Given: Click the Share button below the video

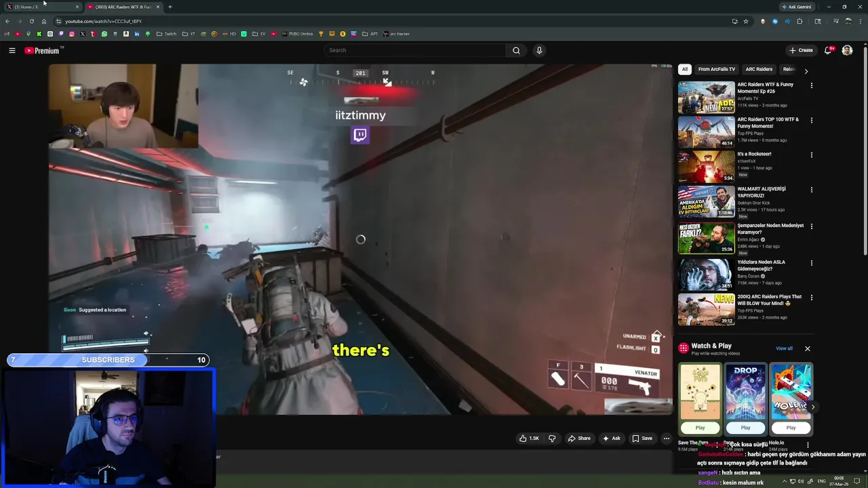Looking at the screenshot, I should coord(578,439).
